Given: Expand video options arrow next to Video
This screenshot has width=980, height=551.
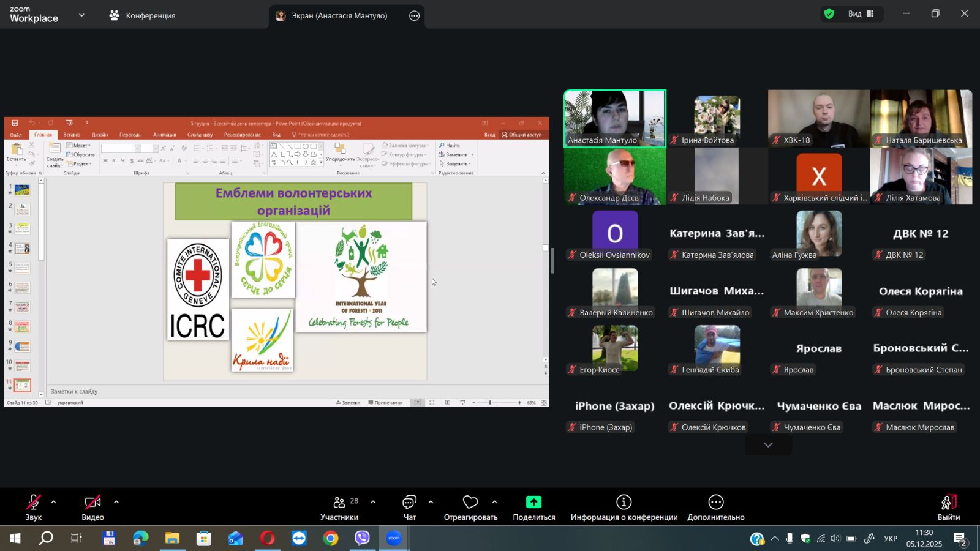Looking at the screenshot, I should pyautogui.click(x=116, y=502).
